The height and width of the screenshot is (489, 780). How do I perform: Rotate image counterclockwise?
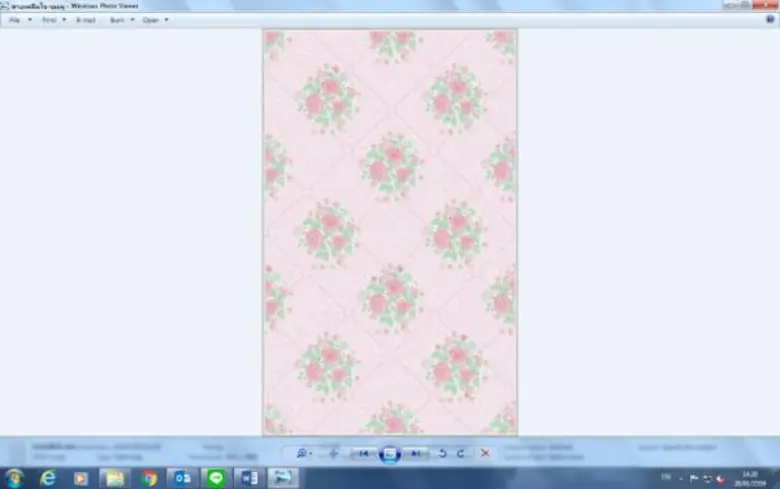pyautogui.click(x=442, y=453)
